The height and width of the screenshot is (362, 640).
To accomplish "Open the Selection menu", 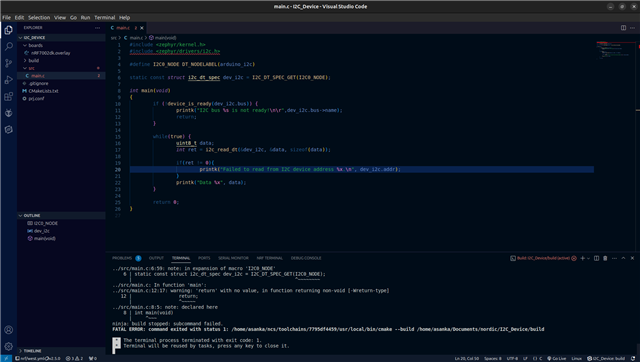I will point(39,18).
